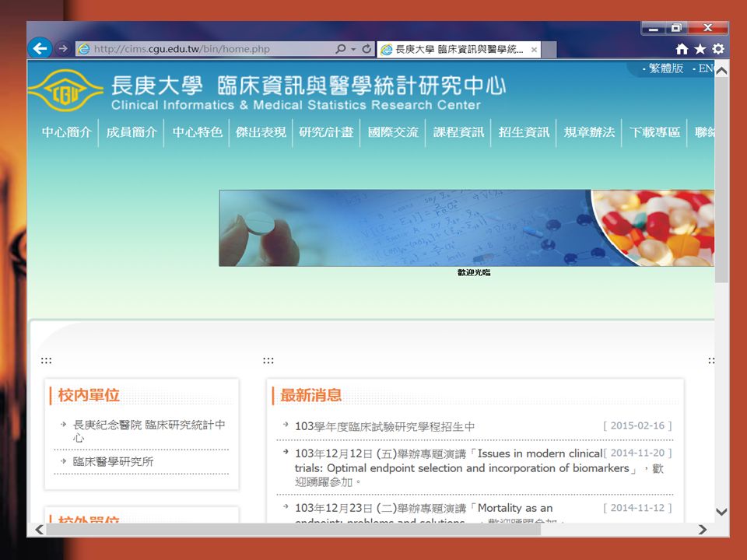Open 長庚紀念醫院 臨床研究統計中心 link
Image resolution: width=747 pixels, height=560 pixels.
149,431
